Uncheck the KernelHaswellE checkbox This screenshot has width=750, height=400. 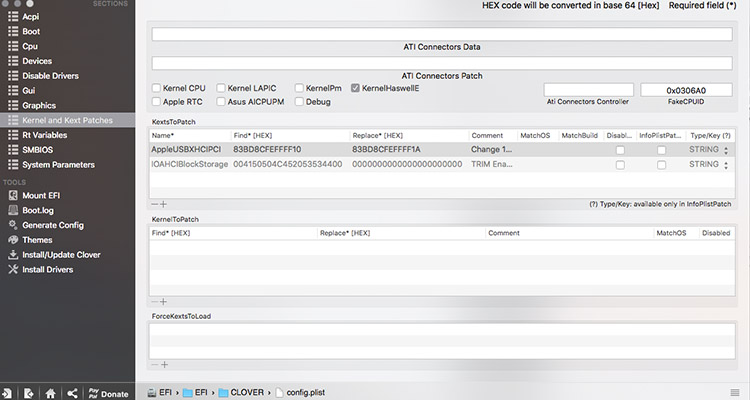tap(355, 88)
